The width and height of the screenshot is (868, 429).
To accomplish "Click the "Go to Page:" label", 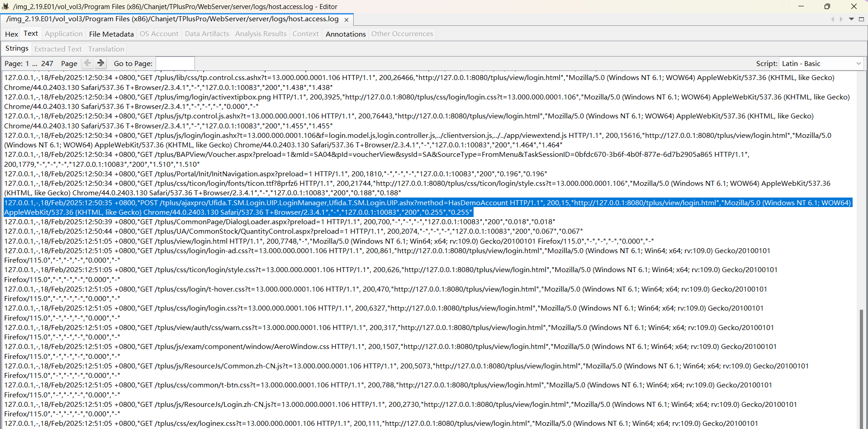I will tap(133, 64).
